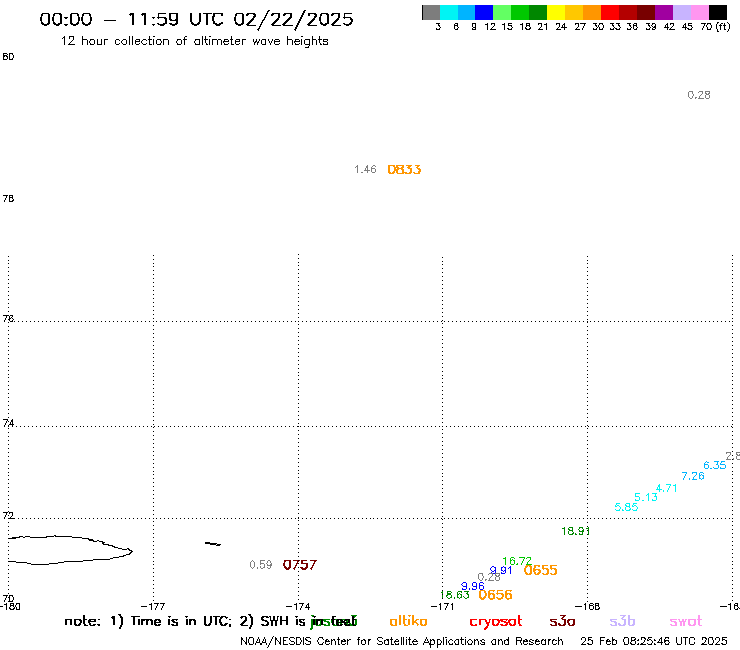
Task: Choose the yellow swatch in the wave-height legend
Action: coord(556,13)
